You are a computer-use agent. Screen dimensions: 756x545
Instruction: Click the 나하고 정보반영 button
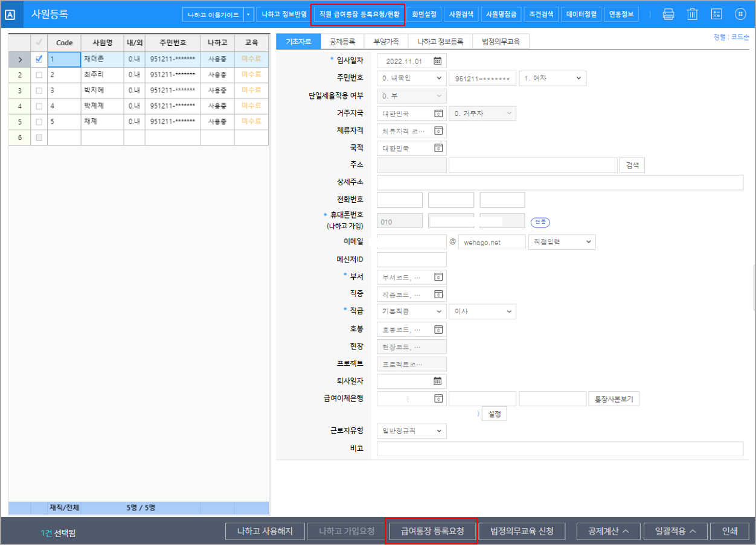284,14
